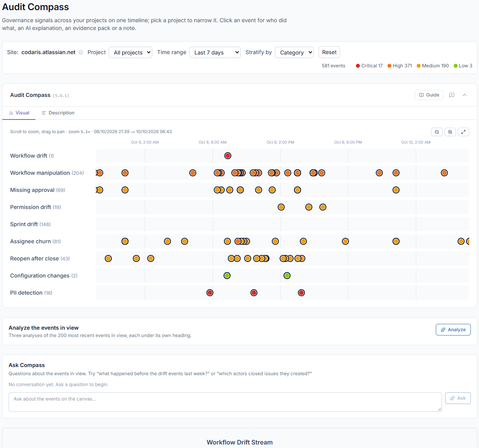The height and width of the screenshot is (448, 479).
Task: Click the High 371 legend entry
Action: (400, 66)
